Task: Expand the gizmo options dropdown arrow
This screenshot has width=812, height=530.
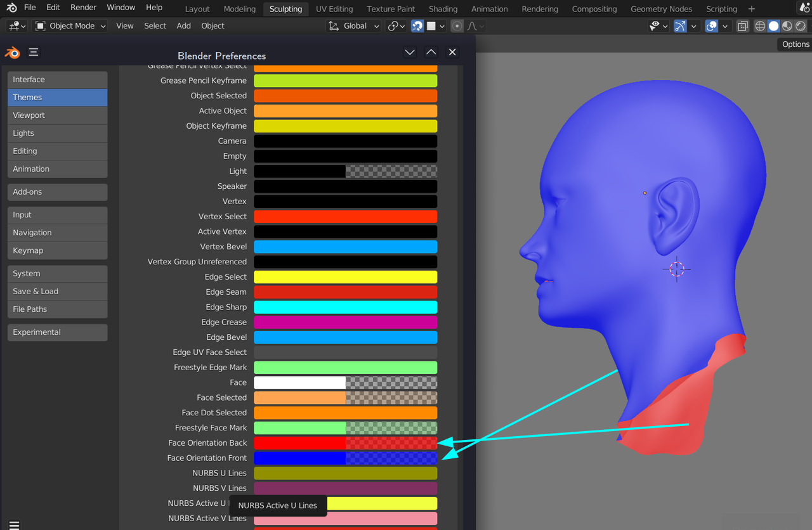Action: point(693,26)
